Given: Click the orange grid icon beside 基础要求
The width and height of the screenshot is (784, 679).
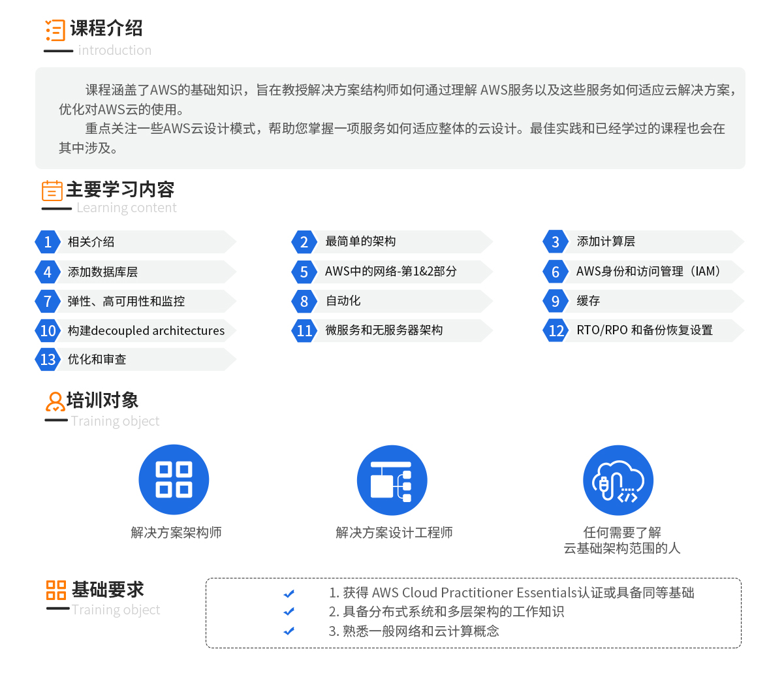Looking at the screenshot, I should (x=56, y=590).
